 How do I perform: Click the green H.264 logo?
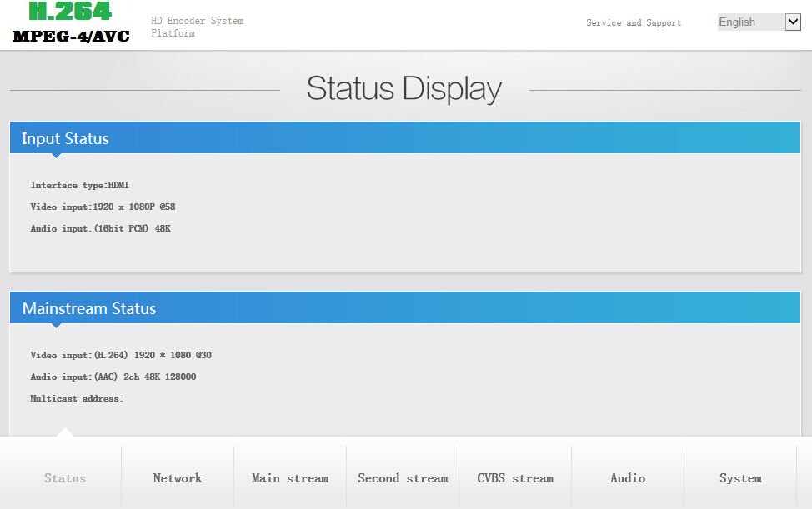click(x=70, y=12)
